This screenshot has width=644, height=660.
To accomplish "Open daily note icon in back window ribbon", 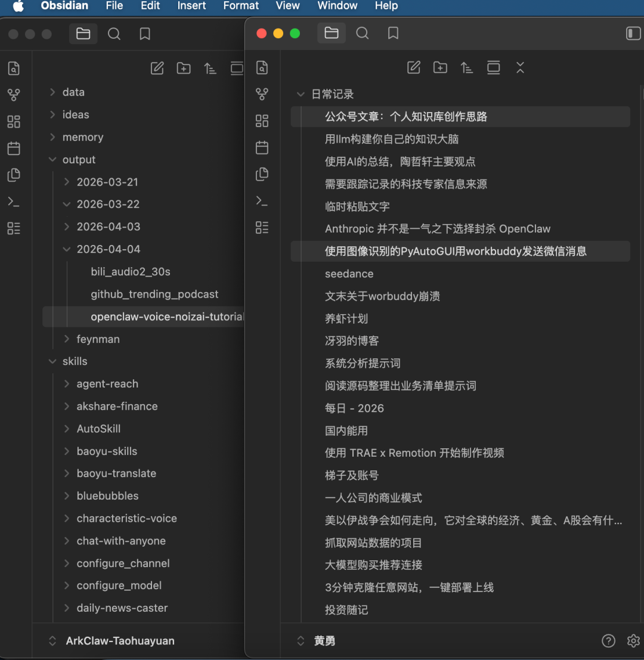I will coord(14,148).
